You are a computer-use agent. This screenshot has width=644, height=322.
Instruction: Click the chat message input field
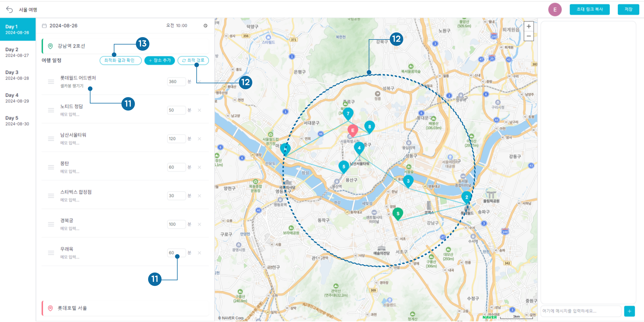pyautogui.click(x=581, y=311)
